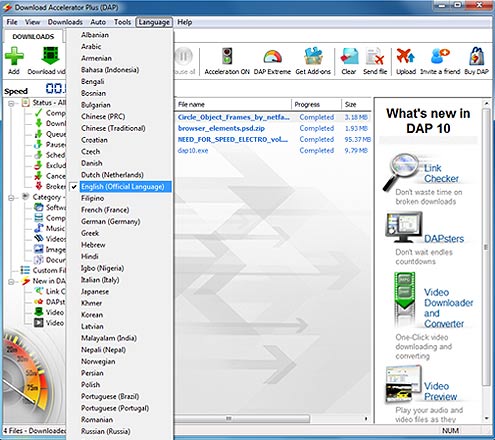495x440 pixels.
Task: Open the DAPsters link
Action: click(x=444, y=239)
